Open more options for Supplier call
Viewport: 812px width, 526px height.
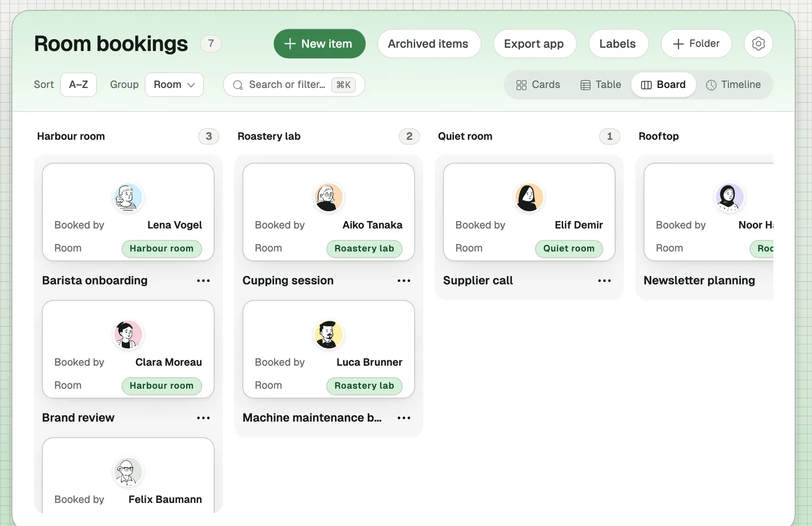[x=604, y=281]
